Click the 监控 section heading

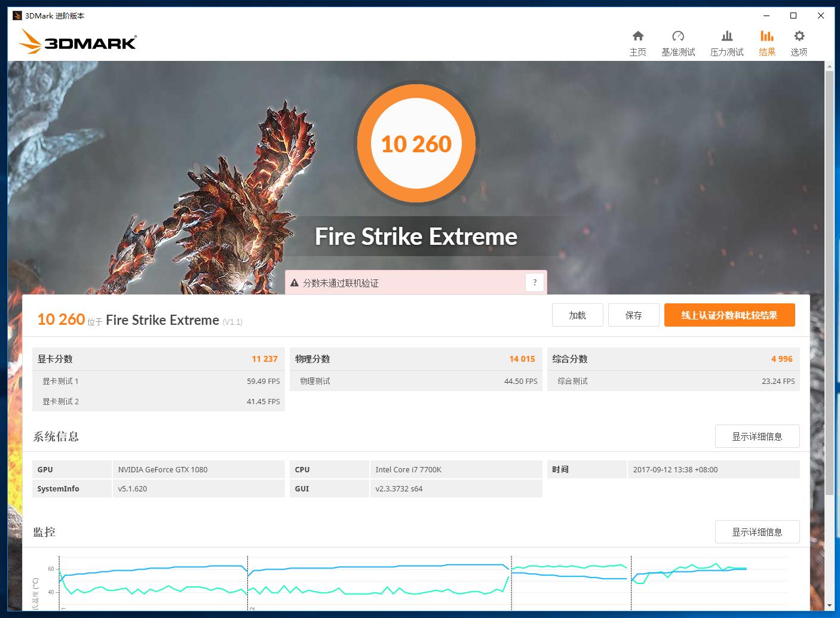tap(44, 532)
